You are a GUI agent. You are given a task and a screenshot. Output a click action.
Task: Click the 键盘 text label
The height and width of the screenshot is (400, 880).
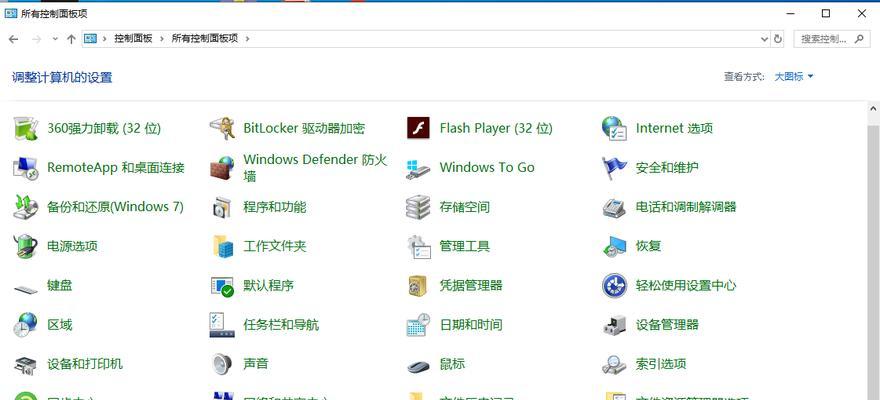59,286
